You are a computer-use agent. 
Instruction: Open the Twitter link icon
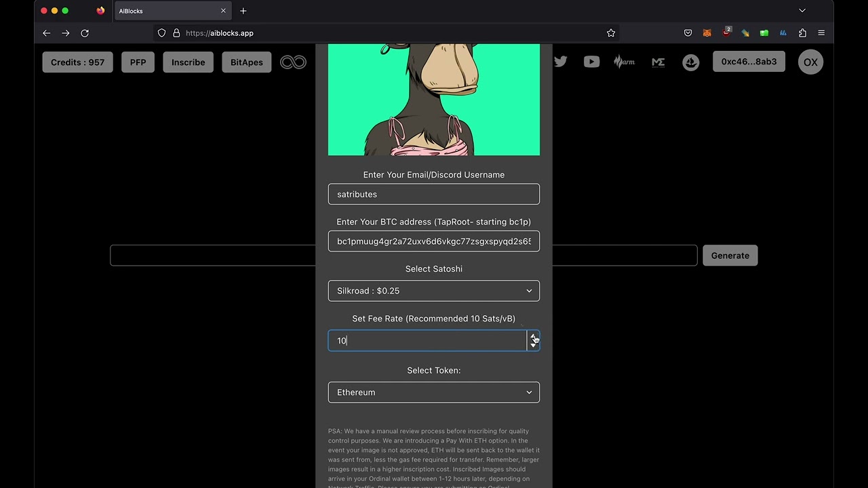560,62
